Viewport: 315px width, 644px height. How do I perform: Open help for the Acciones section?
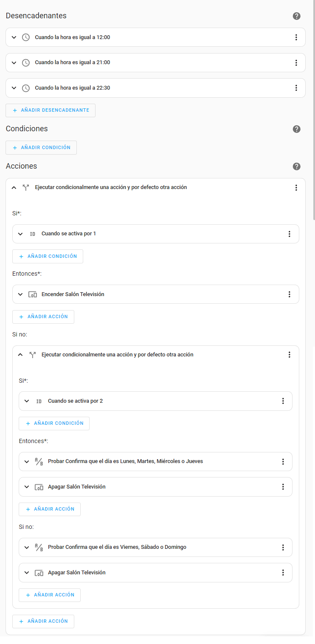pyautogui.click(x=296, y=167)
